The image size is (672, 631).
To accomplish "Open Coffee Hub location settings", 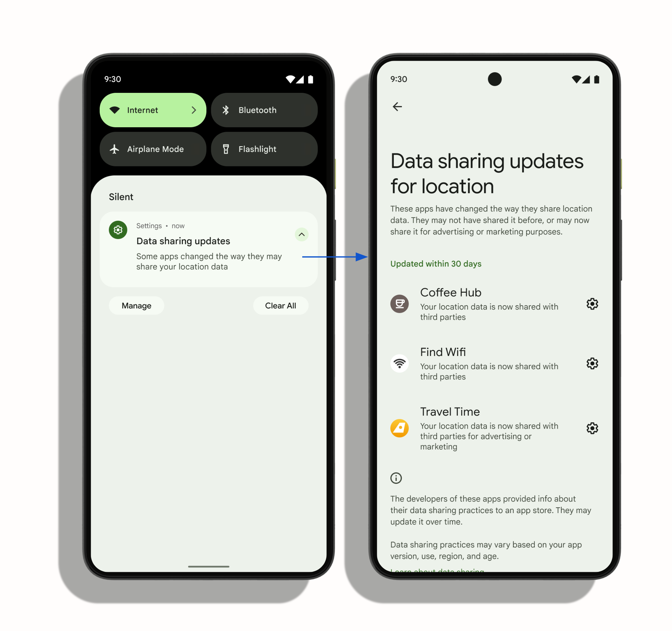I will pyautogui.click(x=593, y=304).
